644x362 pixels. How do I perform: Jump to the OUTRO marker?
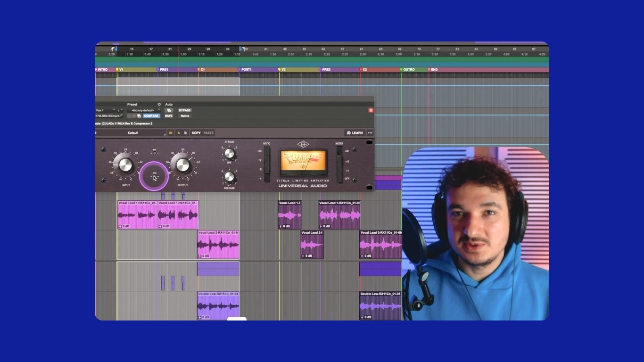tap(408, 70)
